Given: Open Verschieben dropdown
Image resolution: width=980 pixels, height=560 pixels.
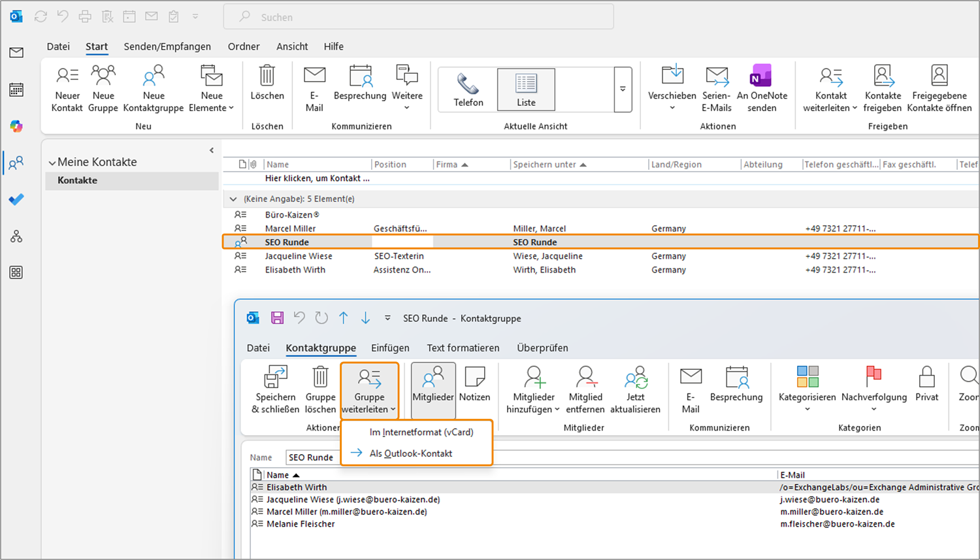Looking at the screenshot, I should 672,89.
